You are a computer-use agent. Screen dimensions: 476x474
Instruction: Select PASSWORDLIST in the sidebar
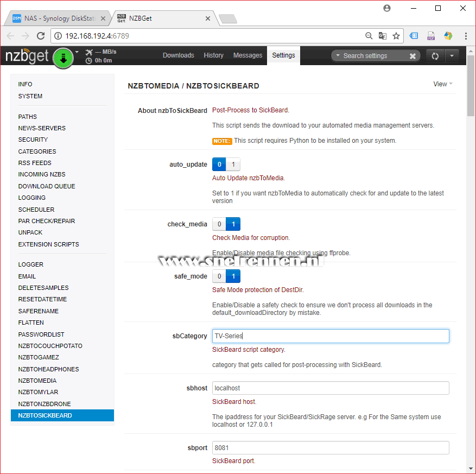point(41,334)
